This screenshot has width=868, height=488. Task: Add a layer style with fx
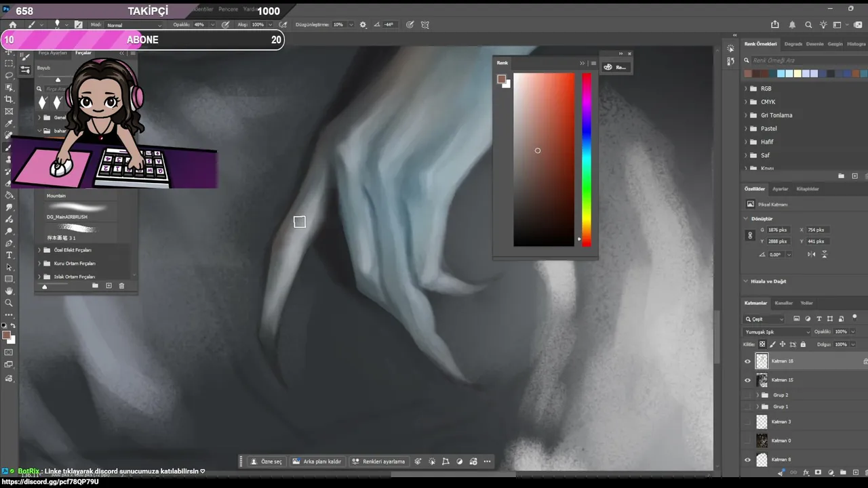tap(806, 472)
